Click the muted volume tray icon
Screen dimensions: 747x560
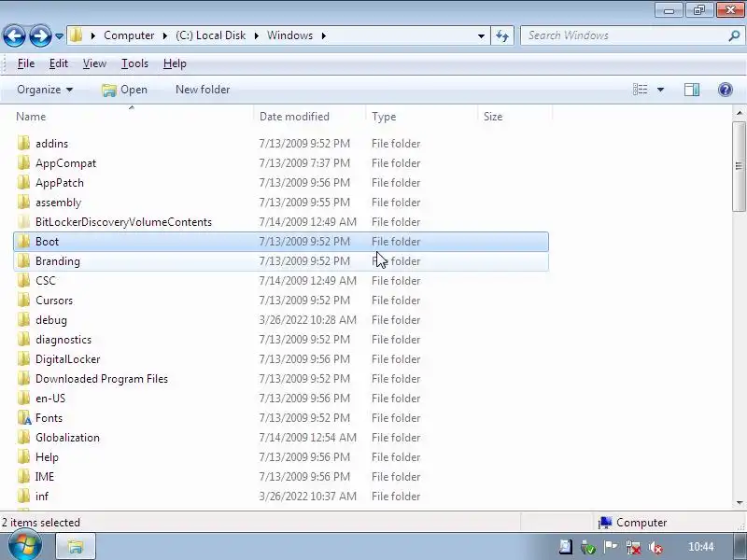pyautogui.click(x=655, y=548)
